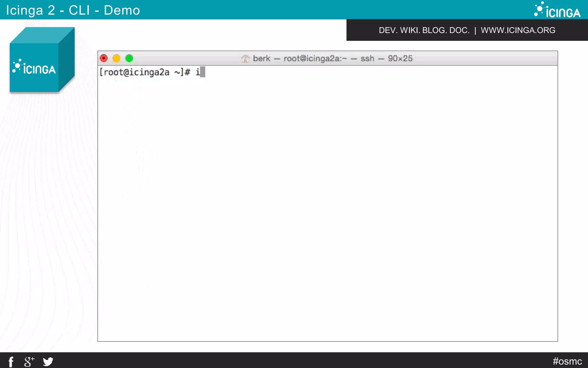Click the #osmc hashtag in footer
The image size is (588, 368).
pos(567,361)
